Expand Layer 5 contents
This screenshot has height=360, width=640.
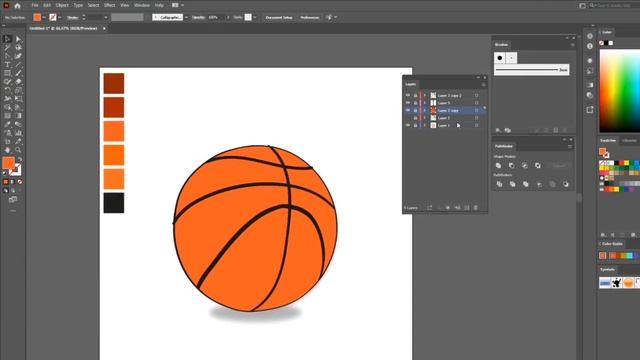click(x=424, y=103)
